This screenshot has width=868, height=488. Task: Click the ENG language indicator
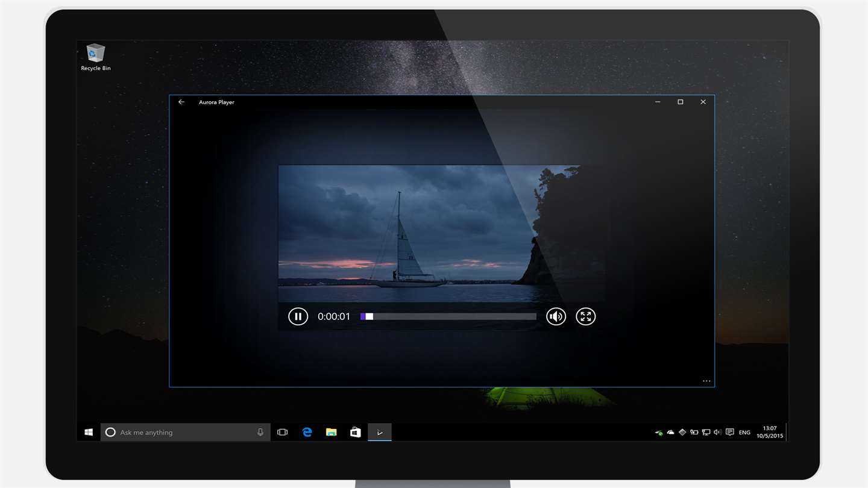tap(744, 433)
